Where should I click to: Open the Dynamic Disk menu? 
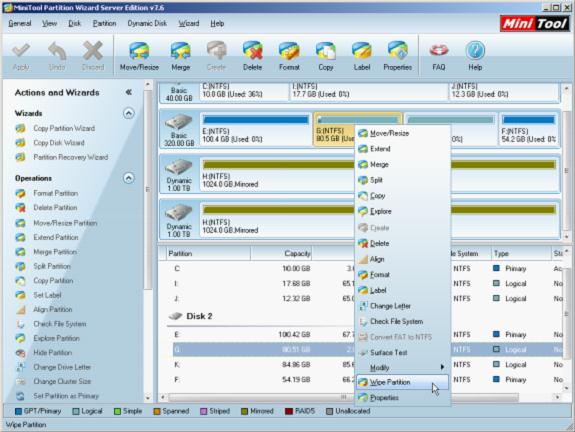(147, 23)
